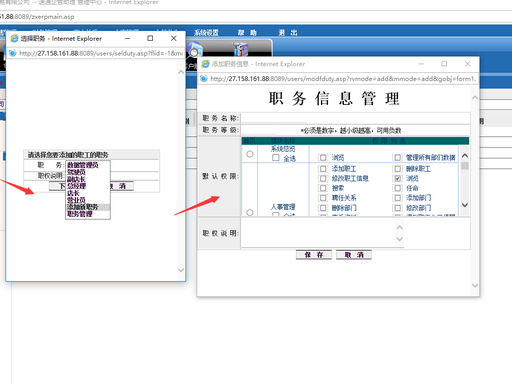Maximize the 选择职务 window

click(x=150, y=38)
